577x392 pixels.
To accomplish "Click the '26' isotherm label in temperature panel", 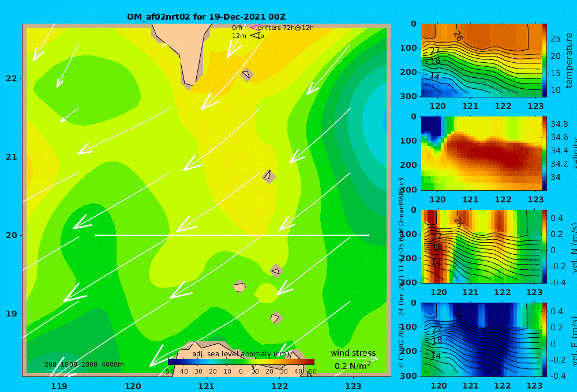I will tap(458, 36).
